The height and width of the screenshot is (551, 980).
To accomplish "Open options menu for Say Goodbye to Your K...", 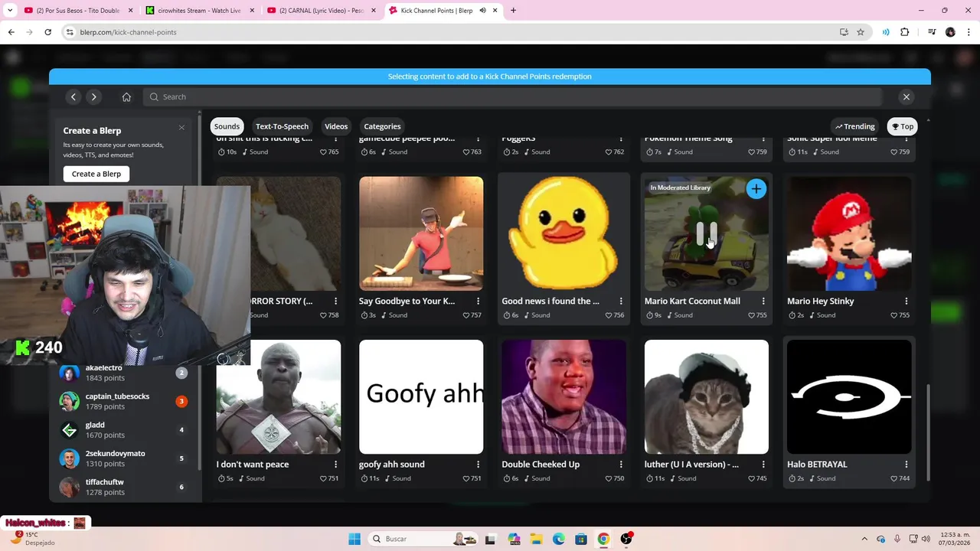I will (x=479, y=302).
